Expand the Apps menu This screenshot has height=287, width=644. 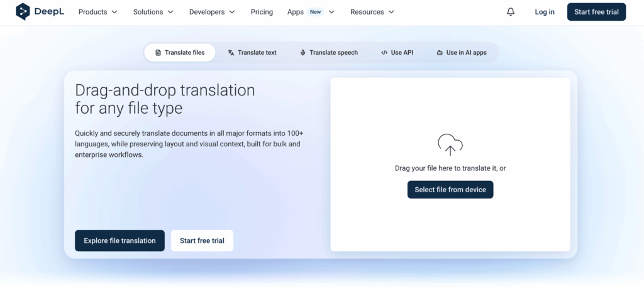(311, 12)
